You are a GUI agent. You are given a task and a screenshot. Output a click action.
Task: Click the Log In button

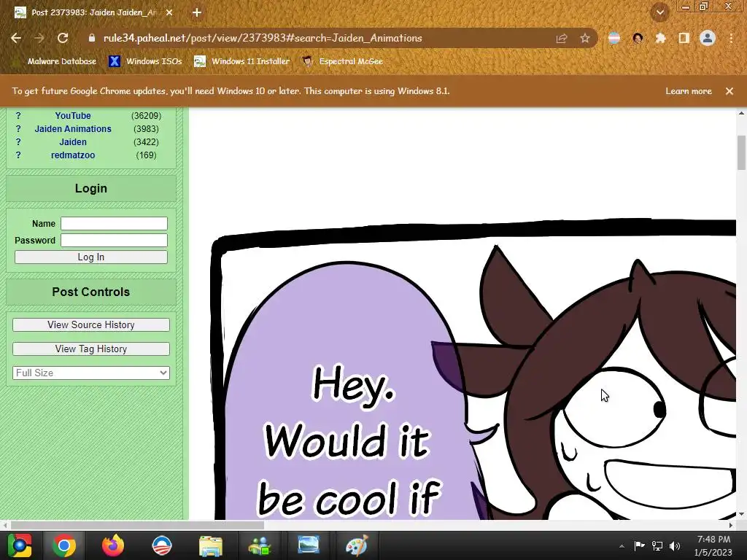[x=91, y=257]
